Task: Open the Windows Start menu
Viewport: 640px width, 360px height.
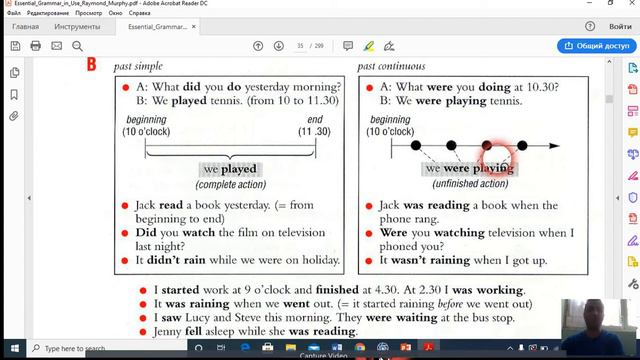Action: 15,348
